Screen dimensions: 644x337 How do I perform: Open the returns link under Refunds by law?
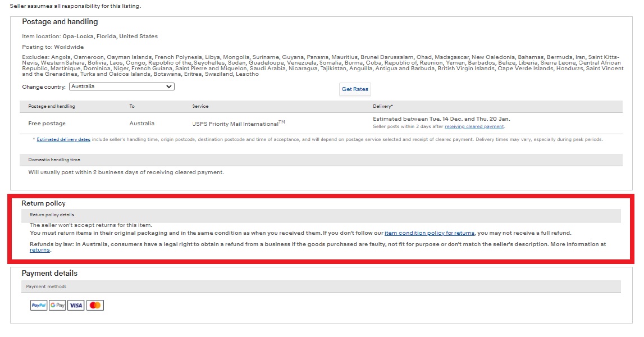pyautogui.click(x=39, y=250)
